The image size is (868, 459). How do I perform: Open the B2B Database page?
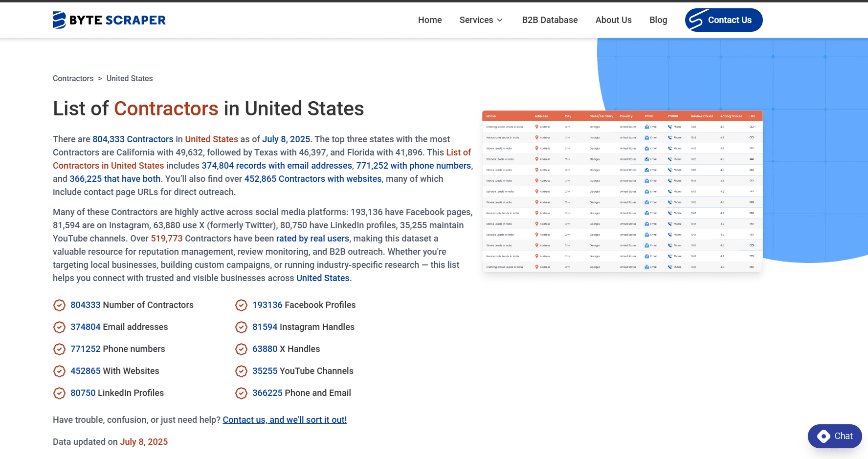(550, 20)
